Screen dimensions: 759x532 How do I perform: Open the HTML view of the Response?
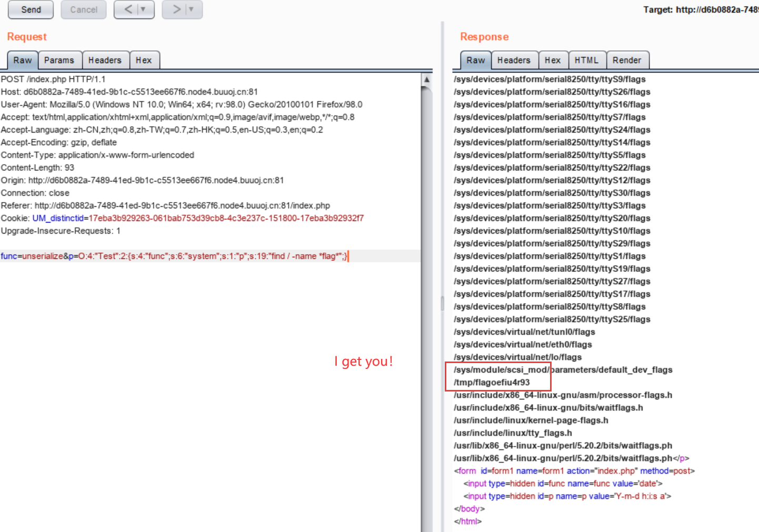(x=587, y=60)
